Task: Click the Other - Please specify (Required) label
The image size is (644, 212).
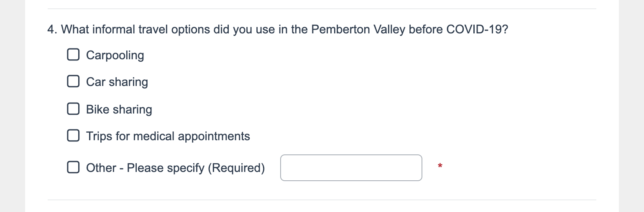Action: (176, 168)
